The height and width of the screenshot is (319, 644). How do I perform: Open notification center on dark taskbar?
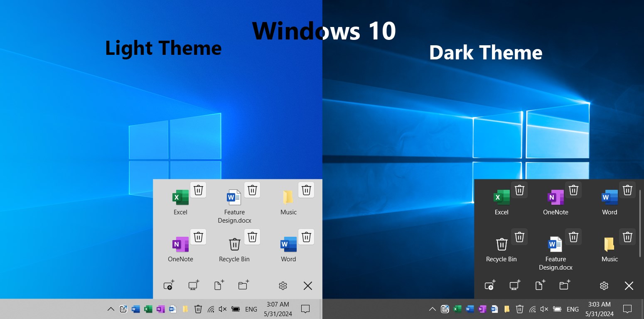pos(627,309)
